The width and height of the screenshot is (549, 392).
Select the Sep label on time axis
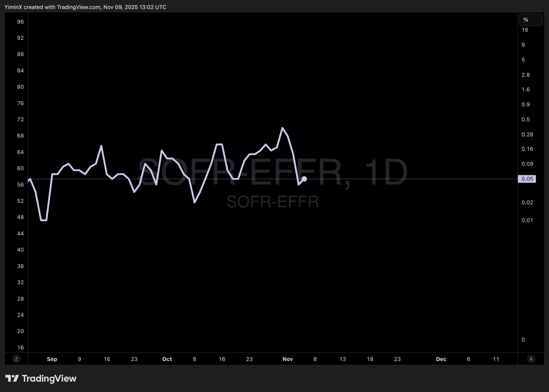point(52,359)
